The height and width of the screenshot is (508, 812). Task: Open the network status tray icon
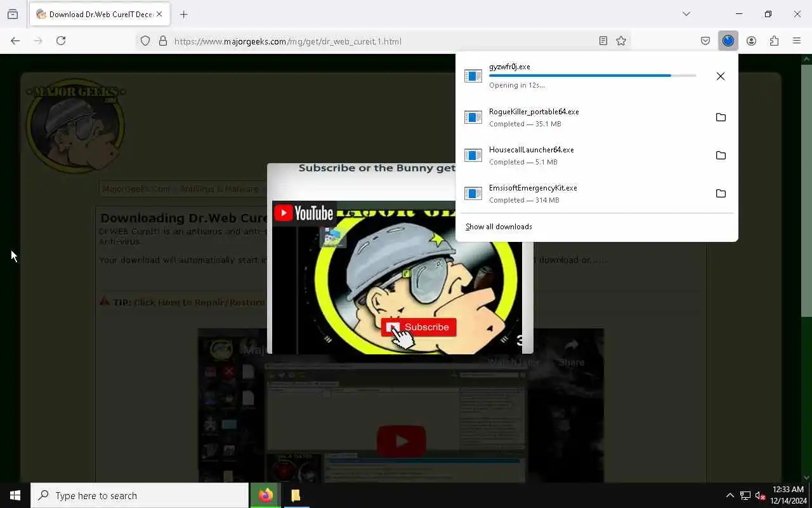[x=745, y=496]
